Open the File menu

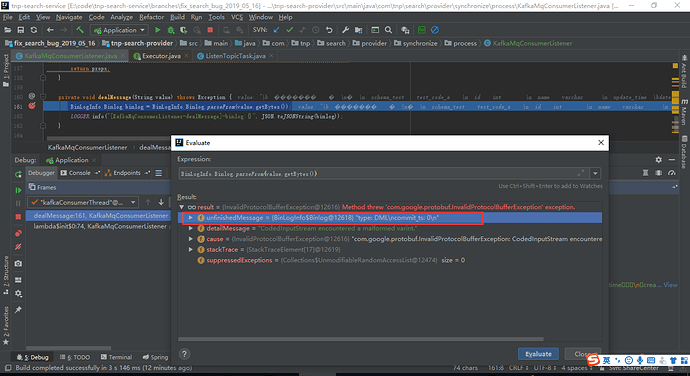pyautogui.click(x=7, y=17)
